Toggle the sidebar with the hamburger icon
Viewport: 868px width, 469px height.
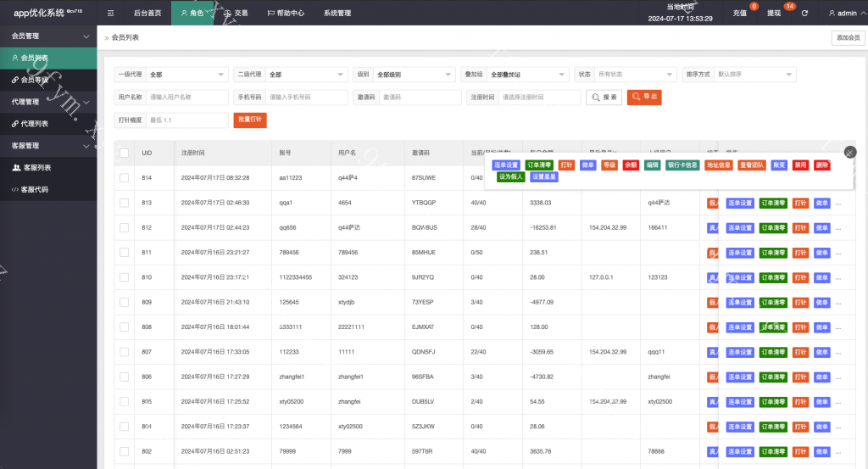[111, 13]
